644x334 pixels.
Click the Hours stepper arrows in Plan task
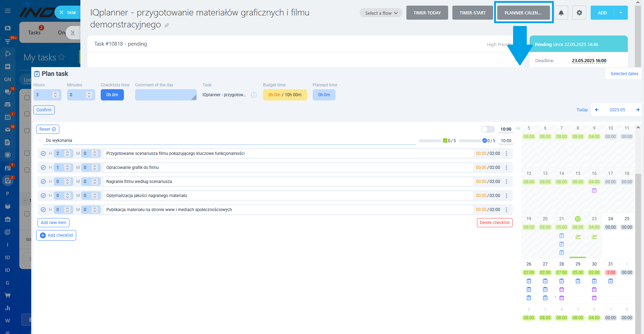[x=55, y=95]
